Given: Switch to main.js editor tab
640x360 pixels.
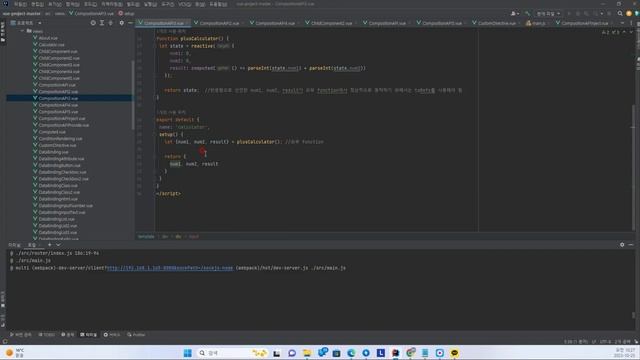Looking at the screenshot, I should [x=538, y=23].
